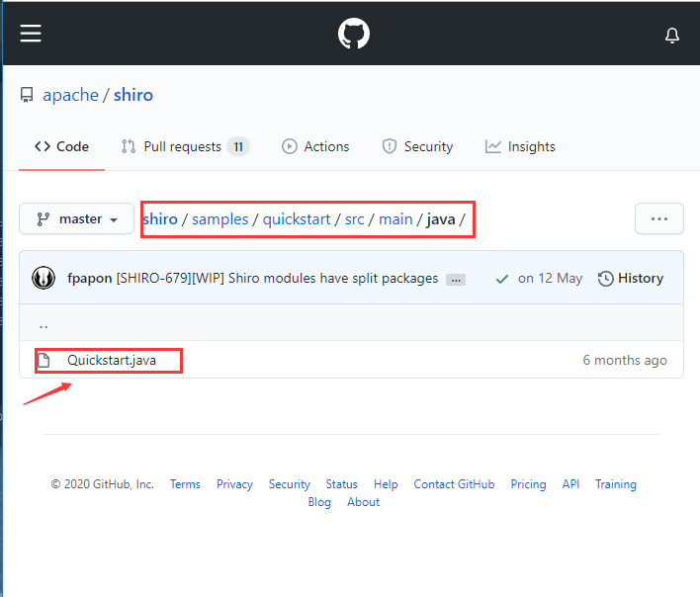Go up to parent directory (..)
This screenshot has width=700, height=597.
coord(44,325)
